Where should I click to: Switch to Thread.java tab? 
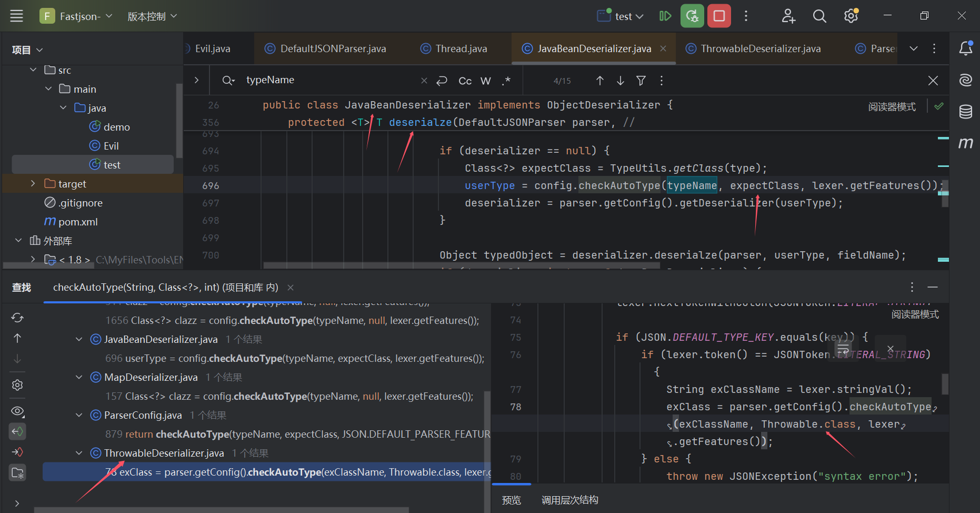pos(454,48)
